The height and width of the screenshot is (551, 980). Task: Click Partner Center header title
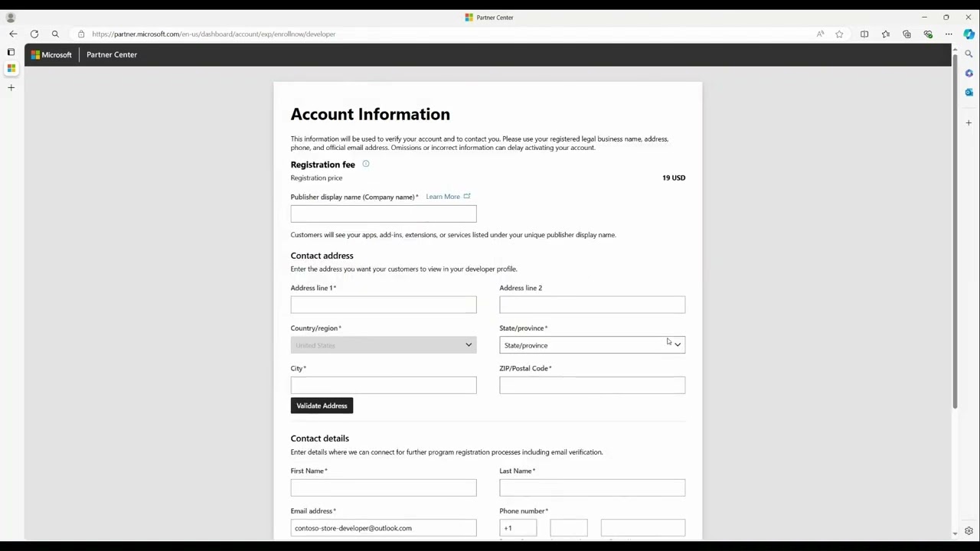pyautogui.click(x=112, y=55)
